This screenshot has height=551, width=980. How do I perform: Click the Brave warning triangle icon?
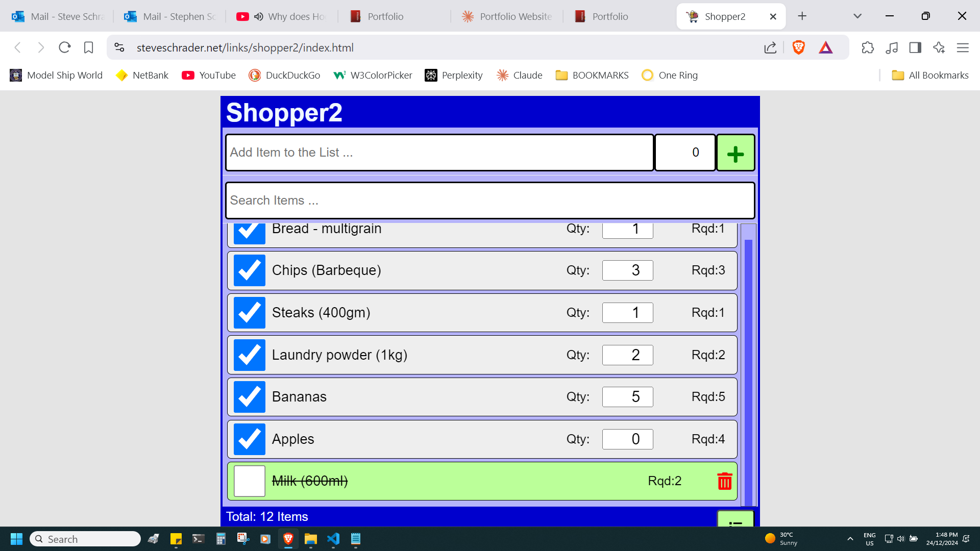pyautogui.click(x=826, y=48)
